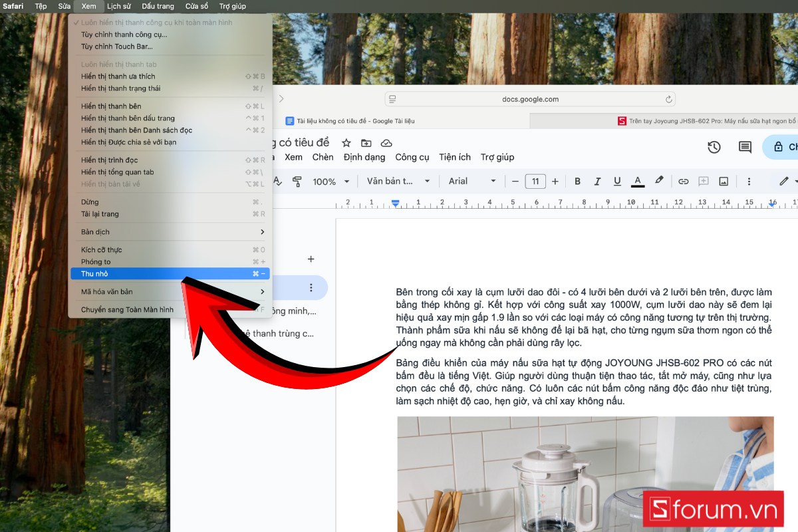Viewport: 798px width, 532px height.
Task: Click the editing mode pencil icon
Action: [784, 181]
